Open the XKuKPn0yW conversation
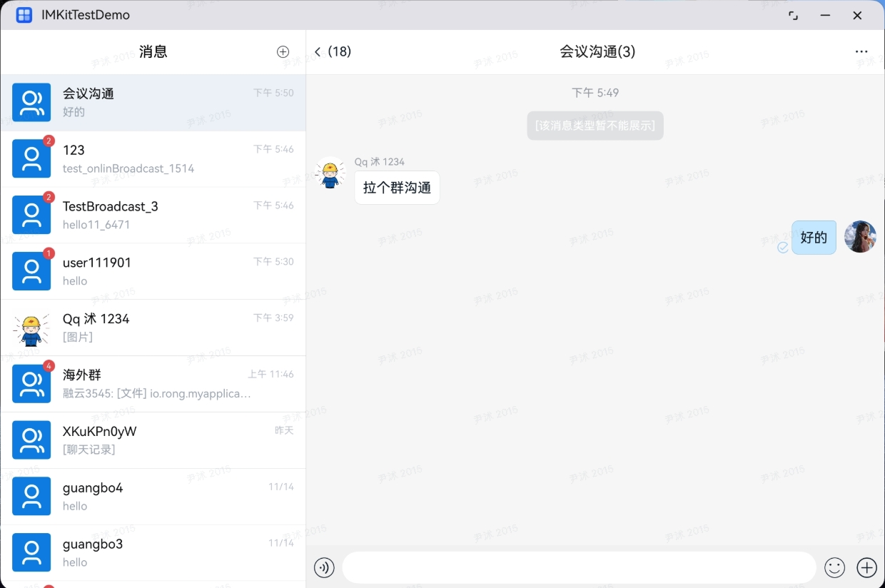The width and height of the screenshot is (885, 588). [x=153, y=440]
